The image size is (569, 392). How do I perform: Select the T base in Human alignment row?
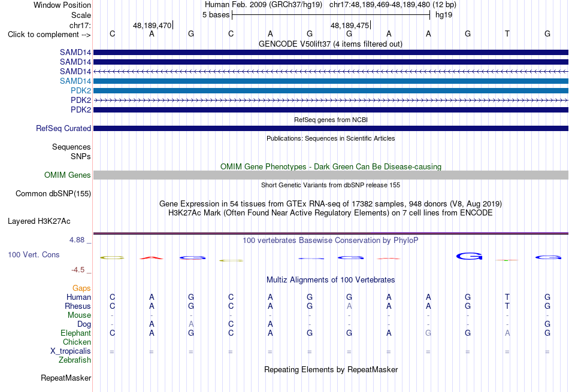pyautogui.click(x=507, y=297)
